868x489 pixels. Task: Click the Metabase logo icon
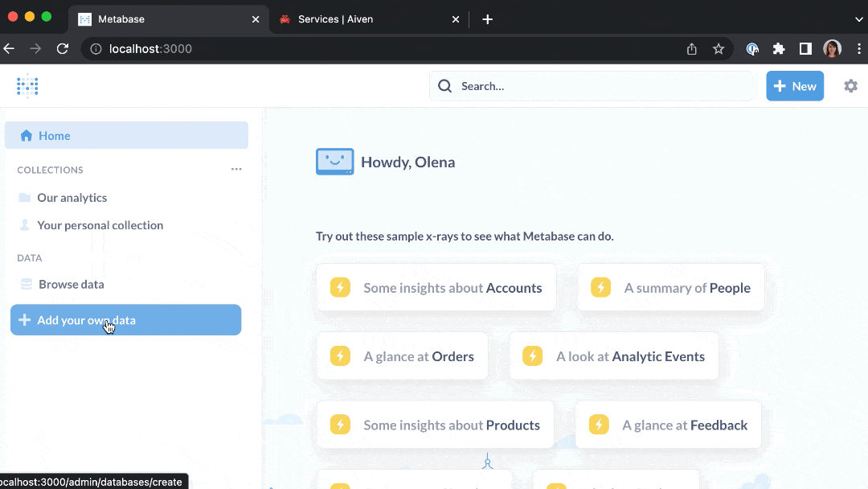27,86
